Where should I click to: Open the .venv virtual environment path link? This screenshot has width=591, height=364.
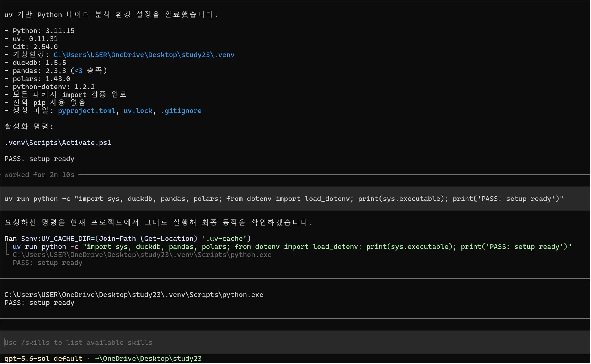coord(144,55)
